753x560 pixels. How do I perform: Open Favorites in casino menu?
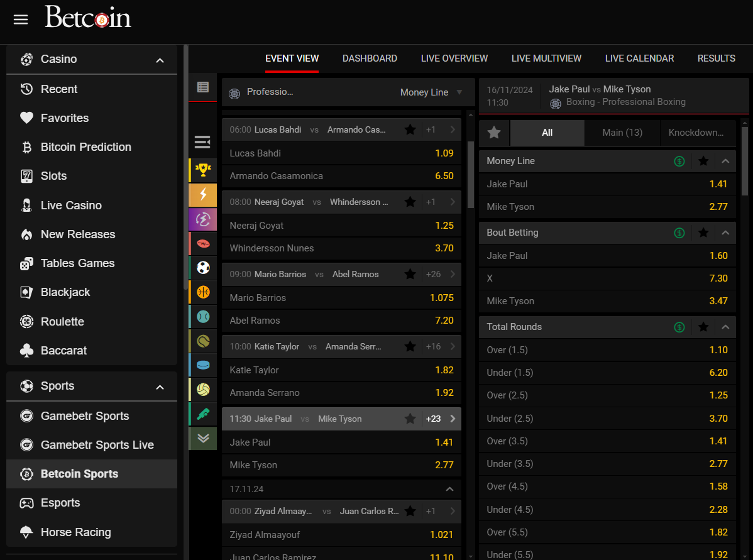pyautogui.click(x=92, y=118)
